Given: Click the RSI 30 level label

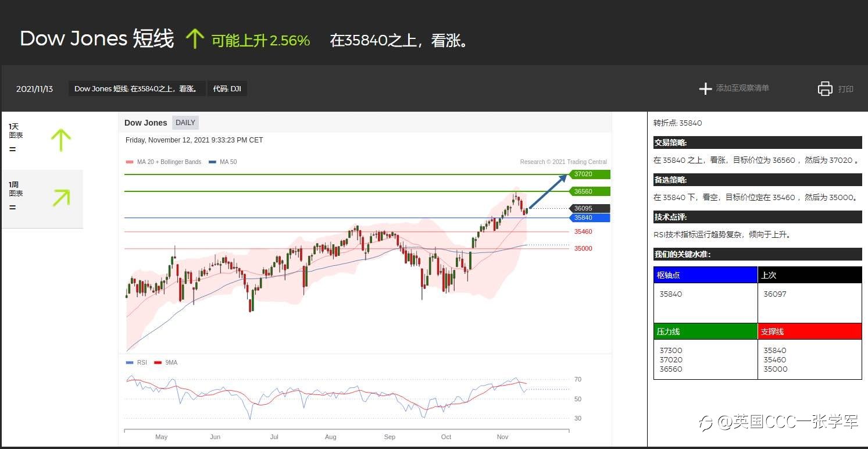Looking at the screenshot, I should point(578,418).
